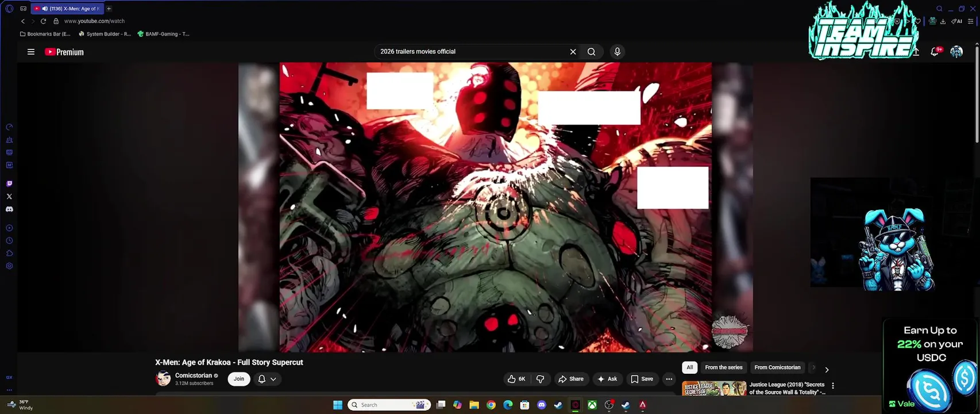Show more filter chips with the arrow
Screen dimensions: 980x414
tap(827, 370)
